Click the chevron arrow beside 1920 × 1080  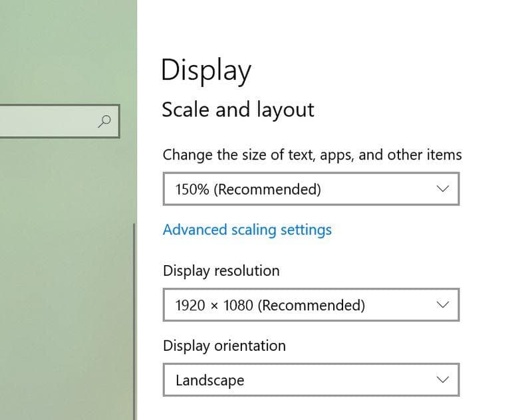(443, 305)
